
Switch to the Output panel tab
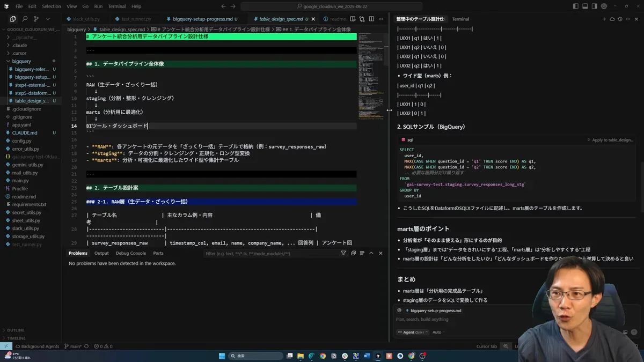(101, 253)
